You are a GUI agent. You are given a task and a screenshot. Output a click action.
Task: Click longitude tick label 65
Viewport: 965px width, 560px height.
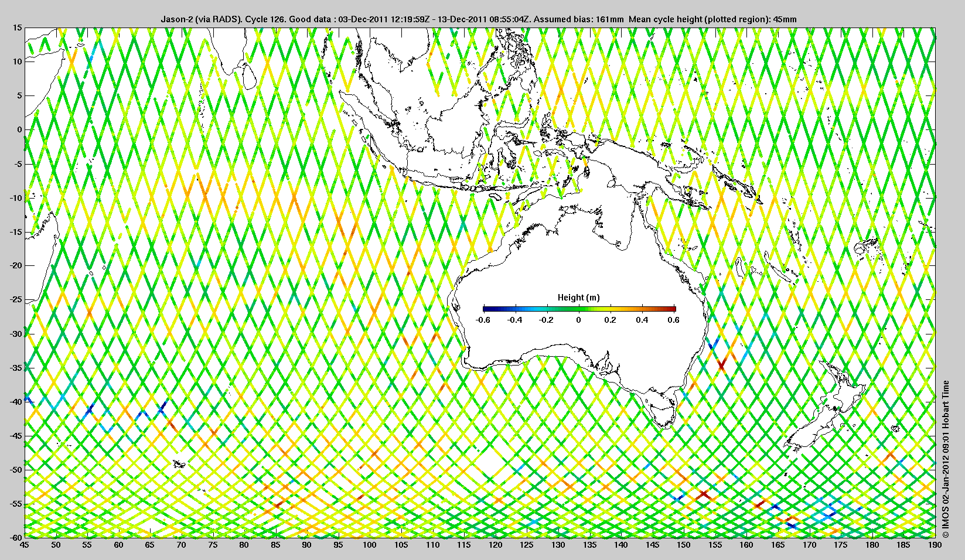click(x=149, y=545)
